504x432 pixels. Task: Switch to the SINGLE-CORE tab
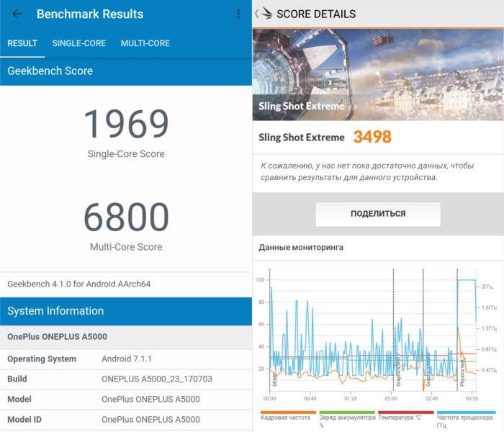(78, 43)
